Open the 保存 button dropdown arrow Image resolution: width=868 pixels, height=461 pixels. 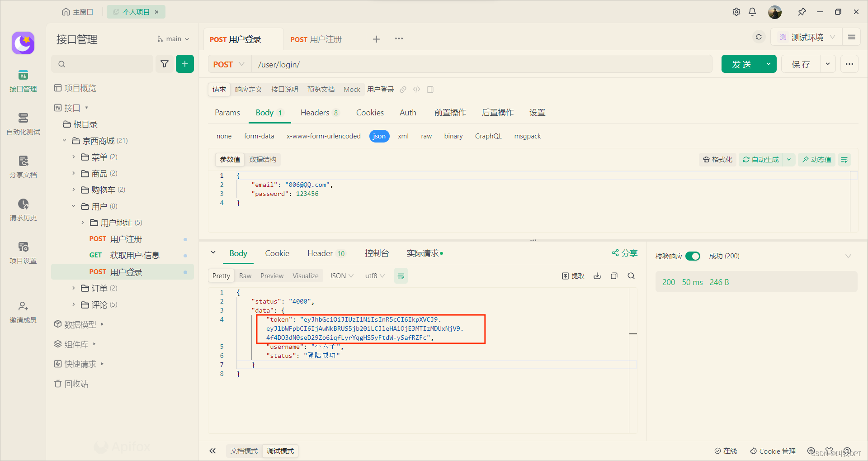tap(828, 64)
